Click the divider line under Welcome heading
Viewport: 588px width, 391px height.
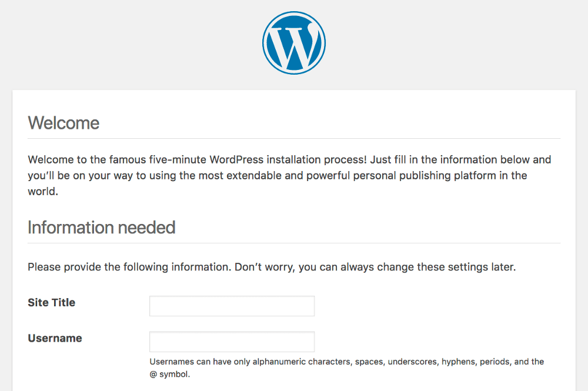(x=294, y=138)
